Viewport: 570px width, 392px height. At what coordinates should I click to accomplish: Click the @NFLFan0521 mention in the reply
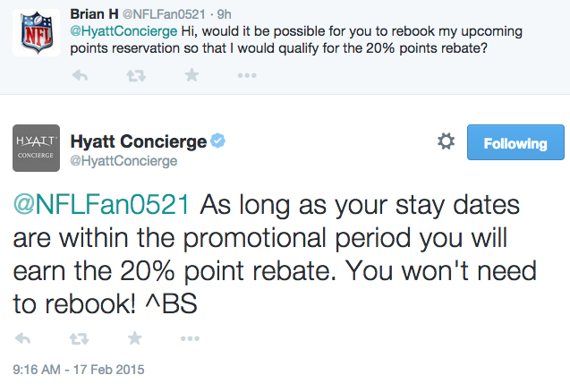101,205
